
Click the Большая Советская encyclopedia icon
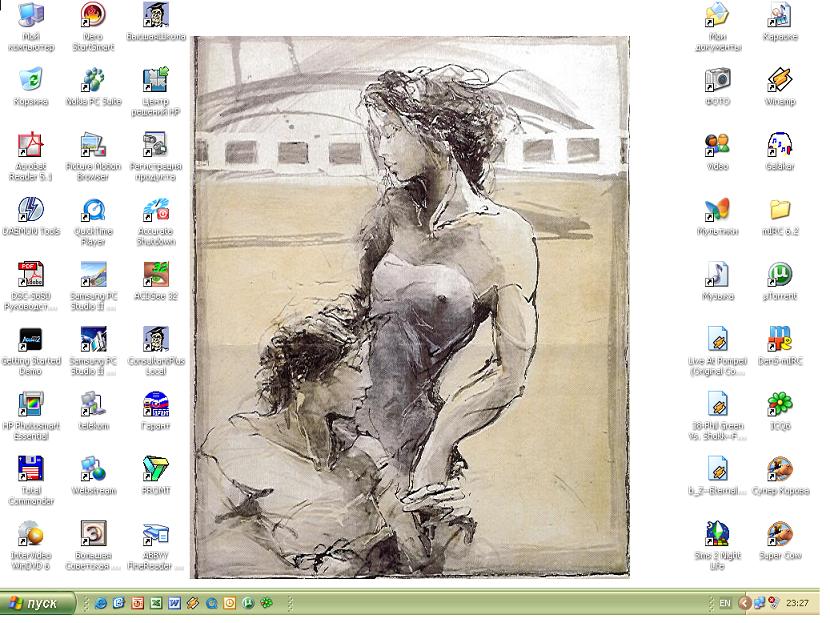(93, 535)
